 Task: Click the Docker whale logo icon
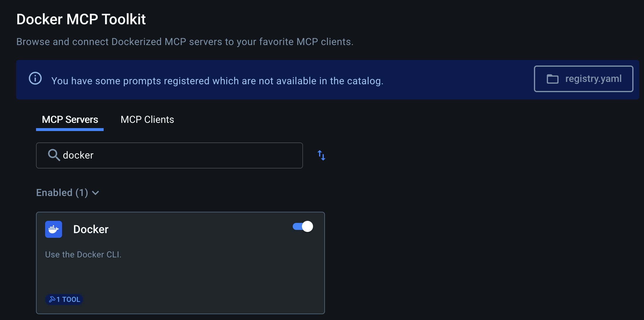coord(54,229)
